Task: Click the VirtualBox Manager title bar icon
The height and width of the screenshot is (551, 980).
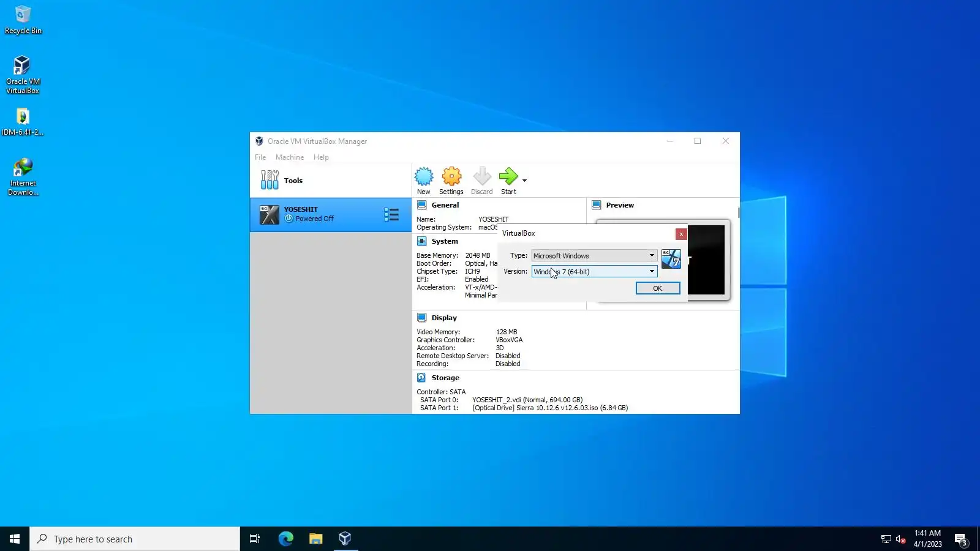Action: click(259, 141)
